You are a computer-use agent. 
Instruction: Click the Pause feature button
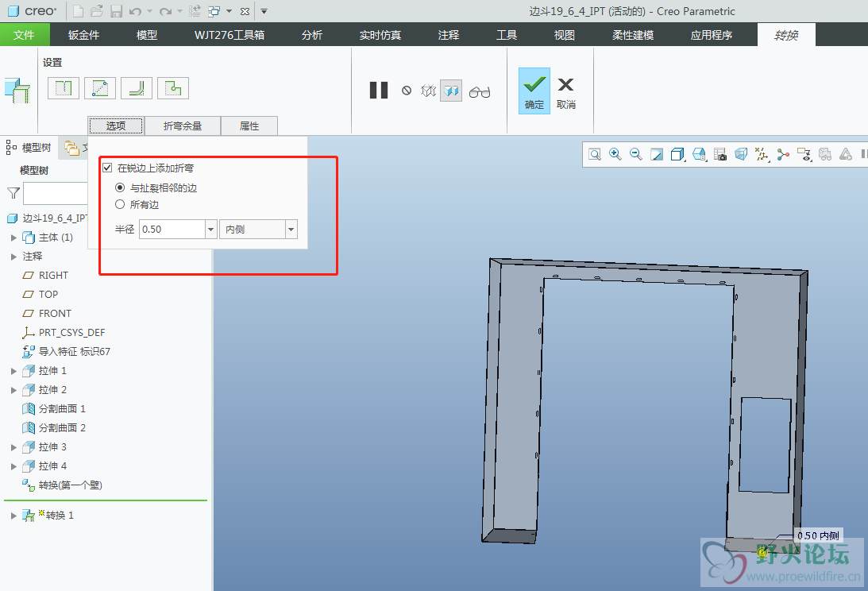pyautogui.click(x=379, y=91)
